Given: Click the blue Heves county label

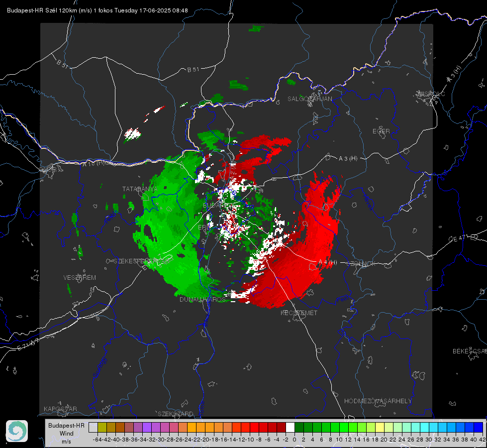Looking at the screenshot, I should [x=368, y=202].
